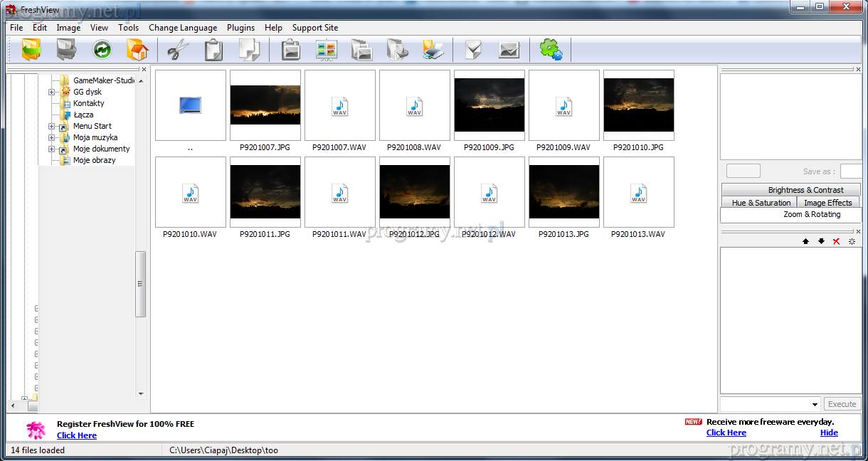Click the envelope toolbar icon
This screenshot has height=461, width=868.
[509, 50]
